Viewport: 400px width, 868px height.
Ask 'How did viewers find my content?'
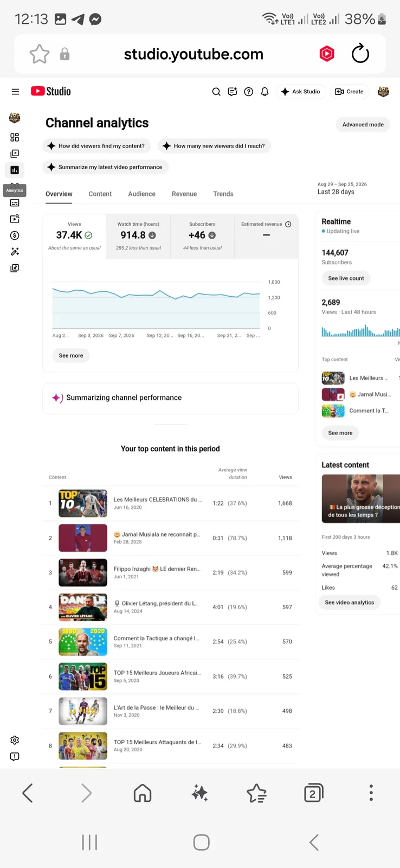[96, 146]
